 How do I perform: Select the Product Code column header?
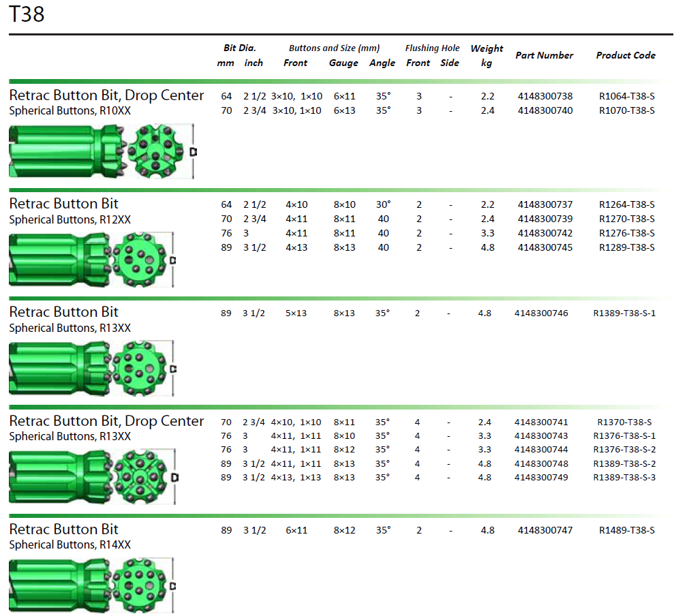[626, 55]
